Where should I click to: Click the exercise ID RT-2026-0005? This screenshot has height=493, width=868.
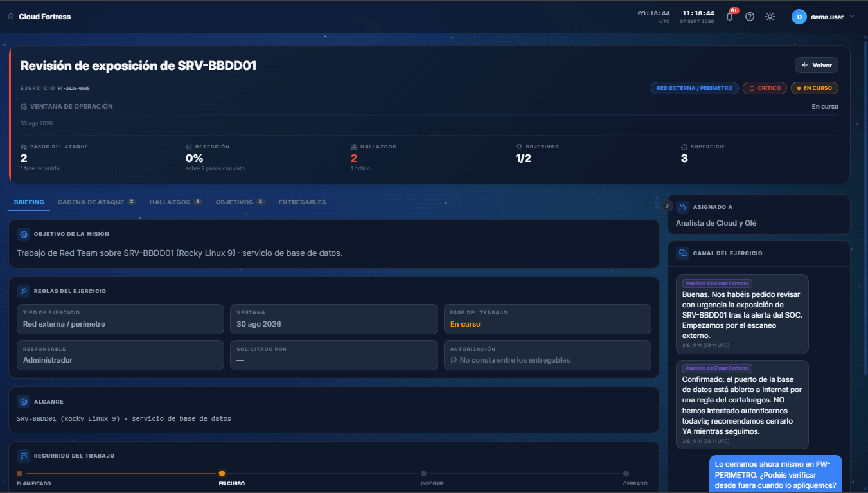click(74, 88)
